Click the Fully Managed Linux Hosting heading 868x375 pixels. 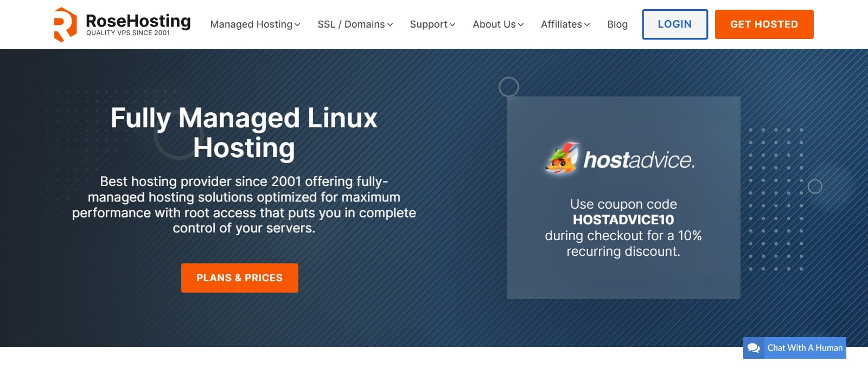click(x=244, y=133)
